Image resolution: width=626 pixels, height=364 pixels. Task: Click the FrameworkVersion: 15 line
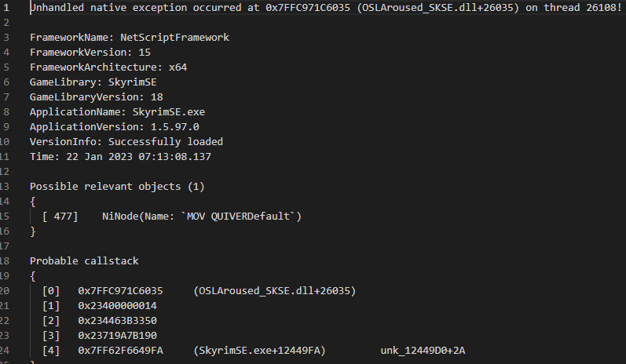point(87,53)
